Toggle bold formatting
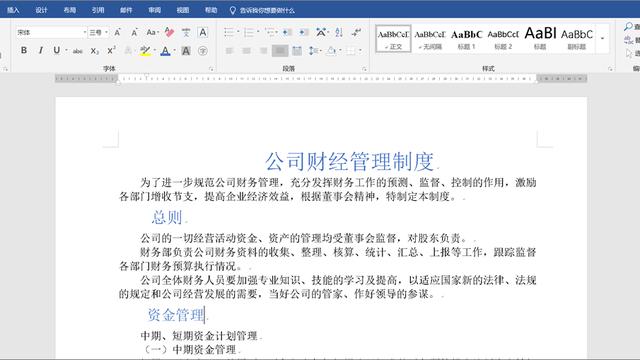 pos(24,51)
